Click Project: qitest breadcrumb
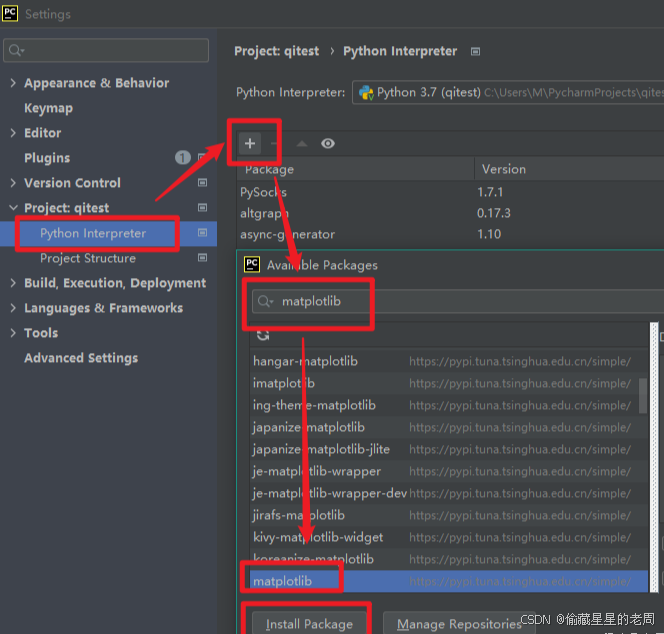 coord(277,51)
